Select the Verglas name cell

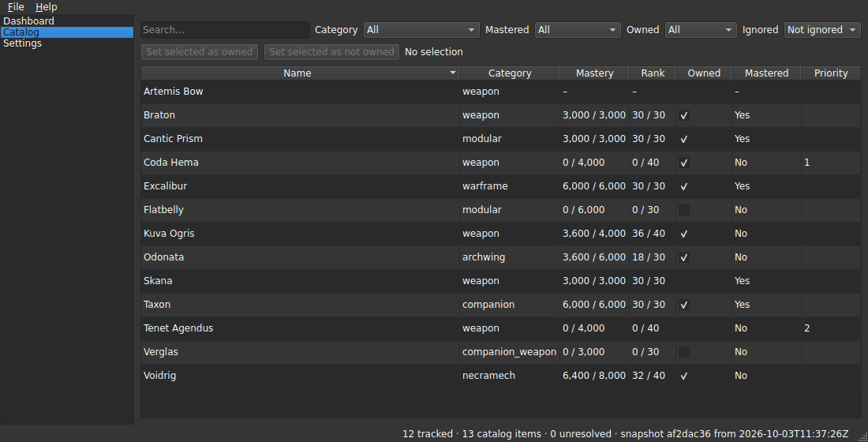(x=300, y=352)
